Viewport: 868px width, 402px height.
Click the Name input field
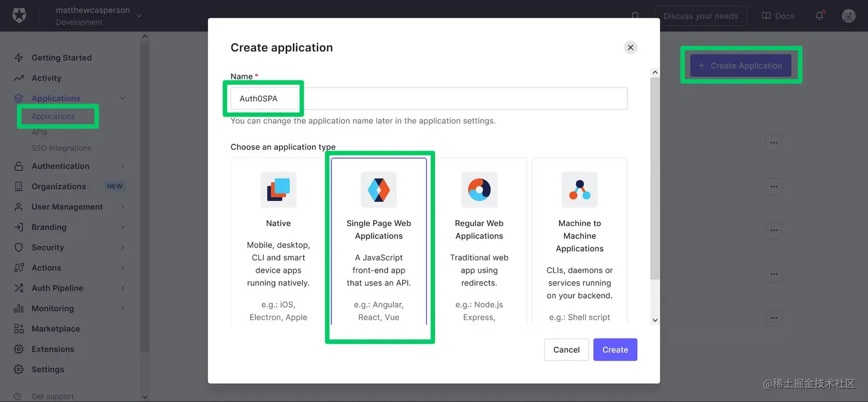[x=429, y=99]
